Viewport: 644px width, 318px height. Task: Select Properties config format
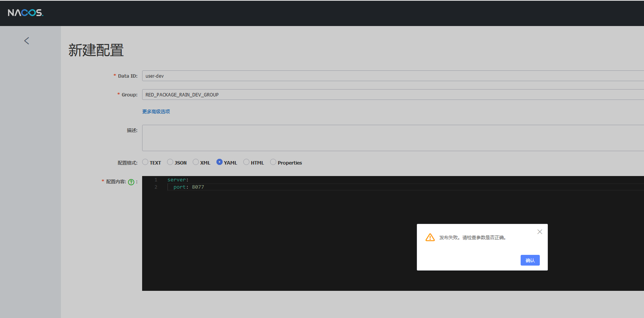(273, 162)
